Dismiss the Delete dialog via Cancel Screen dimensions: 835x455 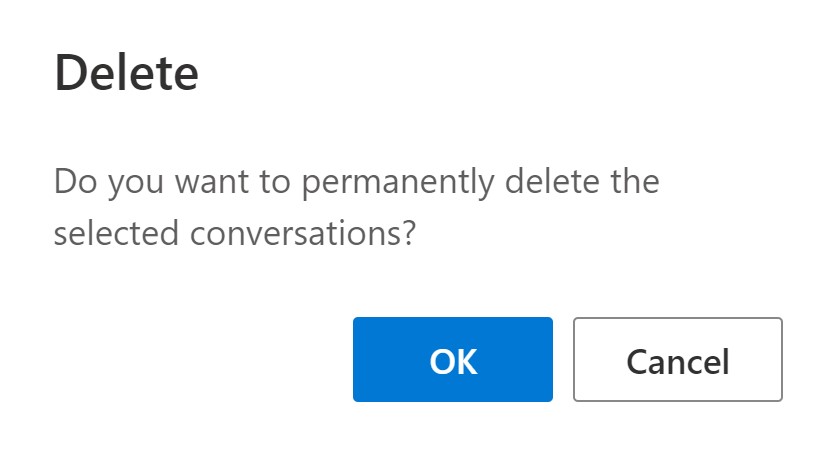(x=678, y=360)
